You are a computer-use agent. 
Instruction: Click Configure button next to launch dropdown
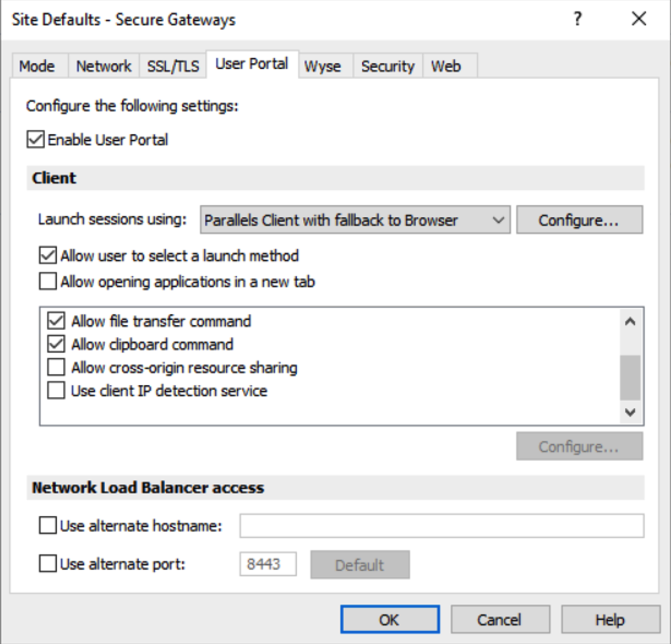coord(579,220)
